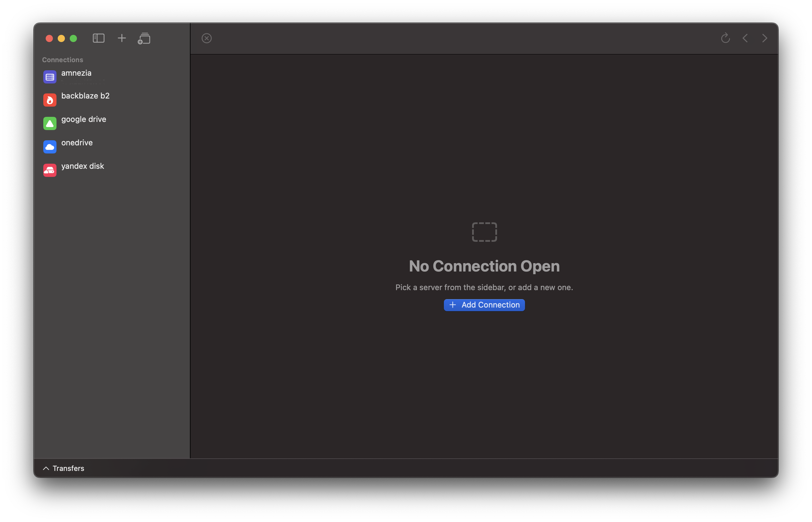
Task: Maximize the window with green button
Action: 73,38
